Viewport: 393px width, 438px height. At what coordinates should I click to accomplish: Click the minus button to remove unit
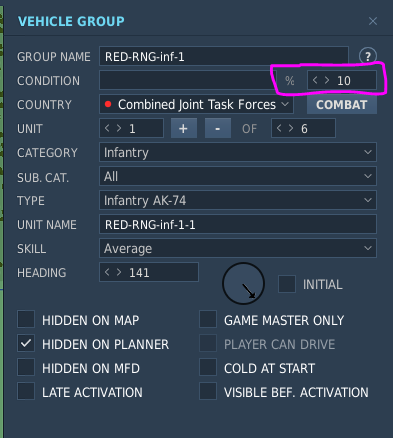click(x=218, y=128)
